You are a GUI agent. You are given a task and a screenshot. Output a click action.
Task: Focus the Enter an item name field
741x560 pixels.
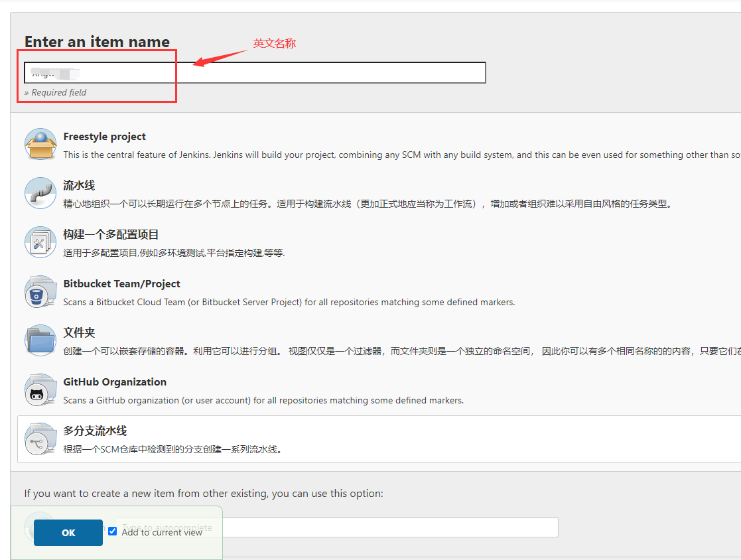coord(255,73)
